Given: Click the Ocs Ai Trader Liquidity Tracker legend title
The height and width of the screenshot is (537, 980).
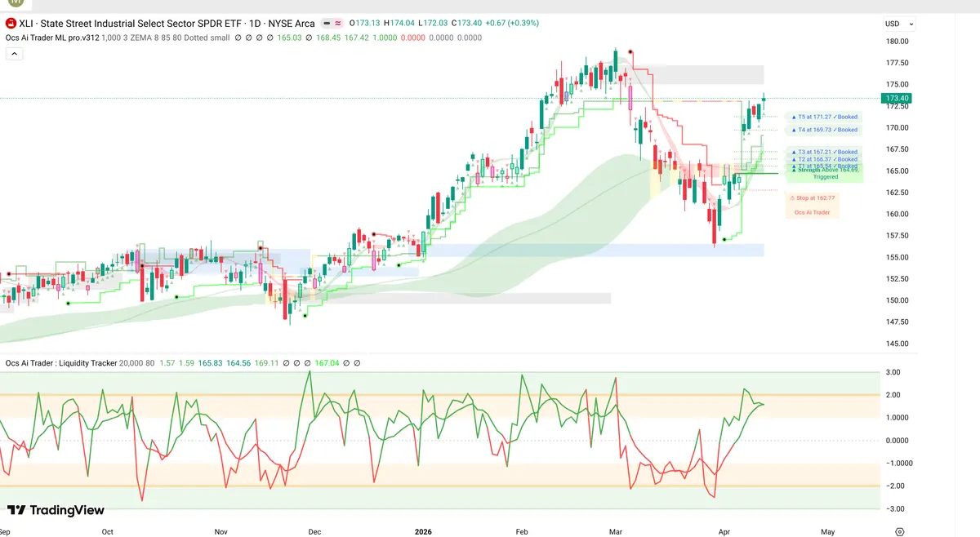Looking at the screenshot, I should [x=61, y=363].
